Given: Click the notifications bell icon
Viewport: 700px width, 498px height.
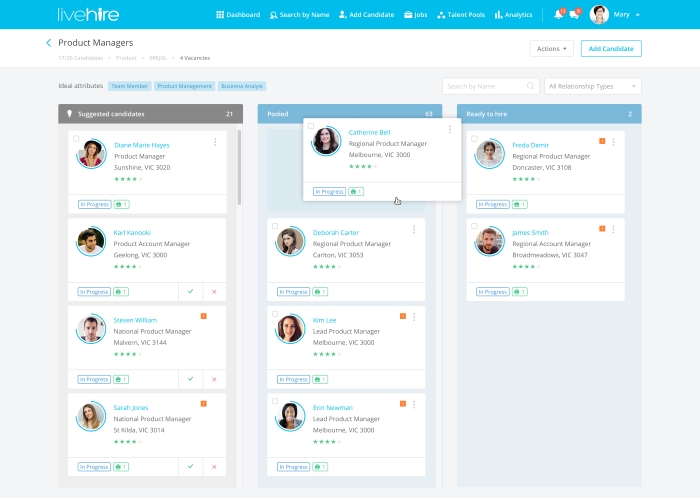Looking at the screenshot, I should [558, 15].
